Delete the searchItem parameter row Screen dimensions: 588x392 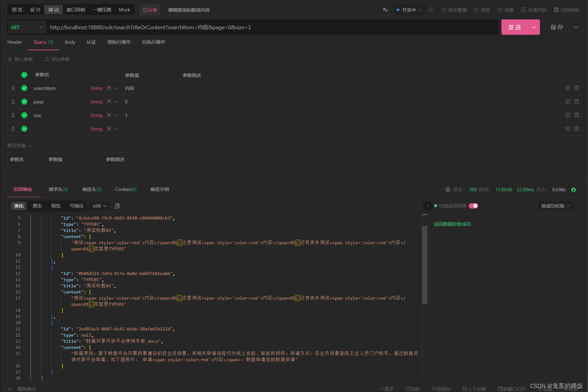point(577,88)
